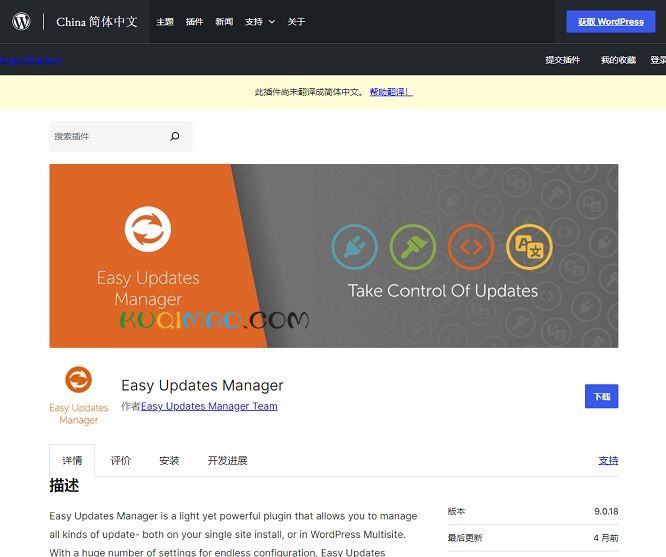666x557 pixels.
Task: Click the 描述 heading
Action: point(64,485)
